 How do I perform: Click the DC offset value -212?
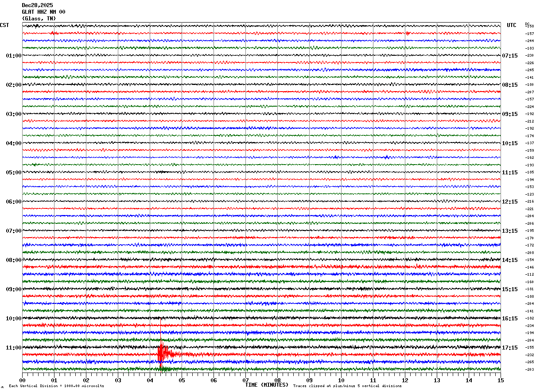529,121
